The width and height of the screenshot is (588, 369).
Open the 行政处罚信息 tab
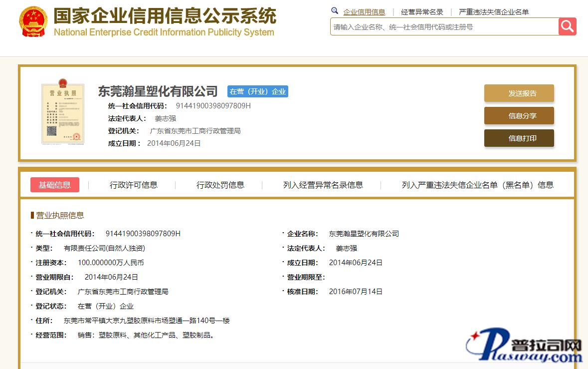coord(220,185)
